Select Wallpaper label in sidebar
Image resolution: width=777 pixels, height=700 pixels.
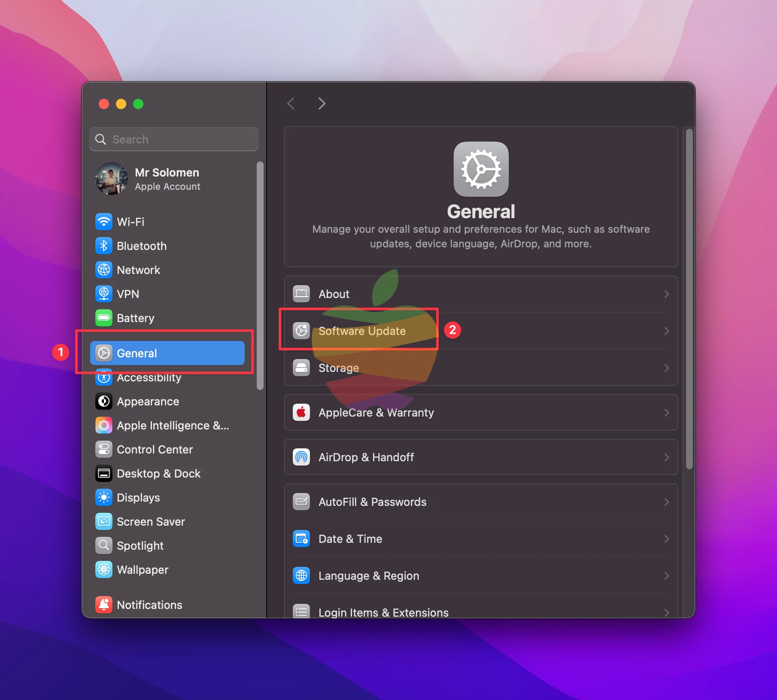143,570
